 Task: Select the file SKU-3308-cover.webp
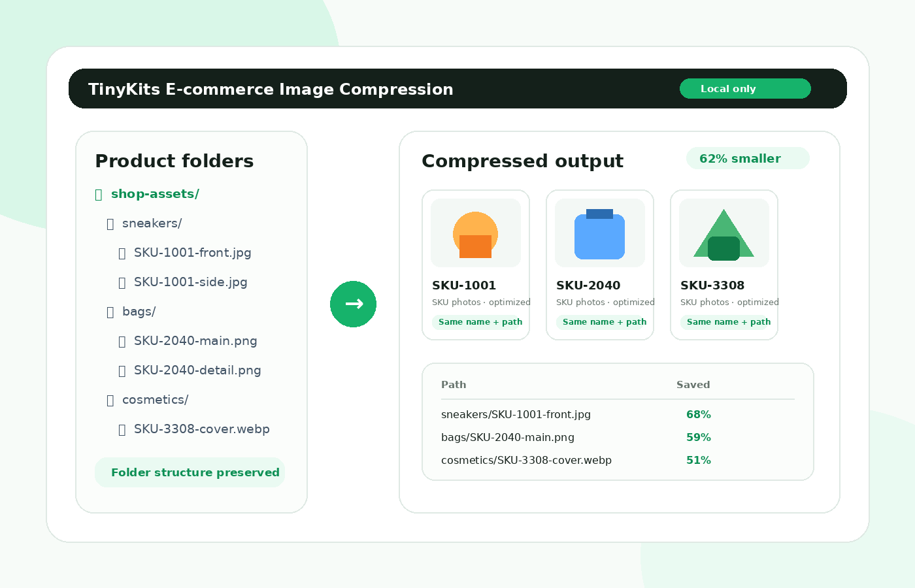[201, 429]
